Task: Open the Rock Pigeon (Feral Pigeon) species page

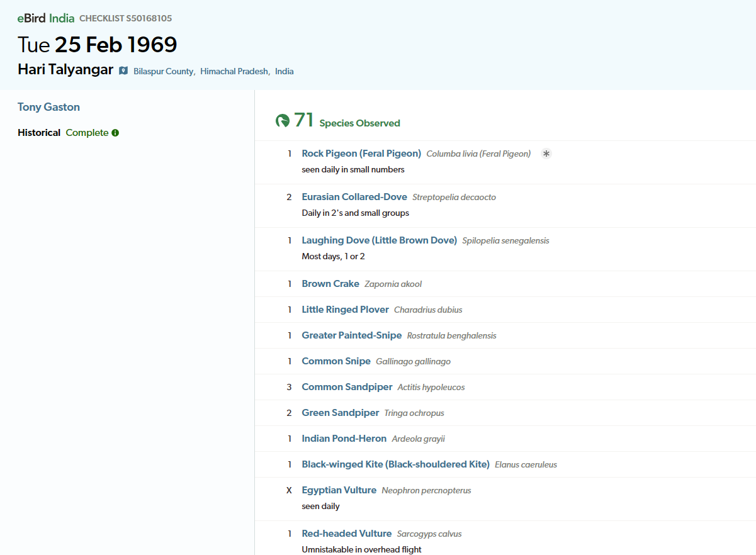Action: [x=361, y=154]
